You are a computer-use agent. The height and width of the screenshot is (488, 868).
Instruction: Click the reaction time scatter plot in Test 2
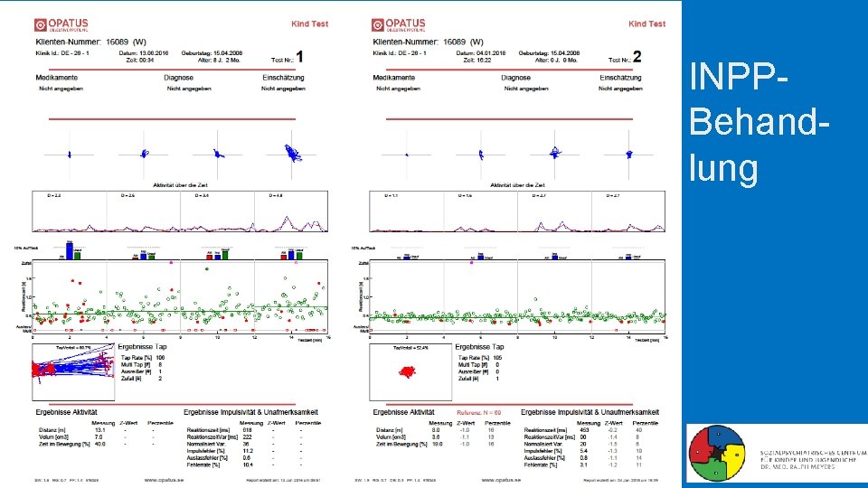[x=517, y=296]
